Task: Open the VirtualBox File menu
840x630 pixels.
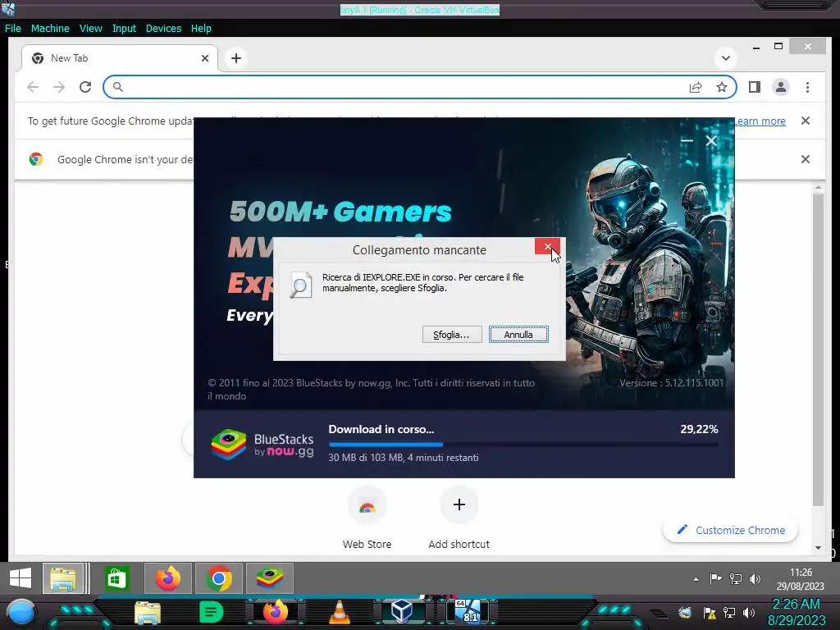Action: pyautogui.click(x=13, y=29)
